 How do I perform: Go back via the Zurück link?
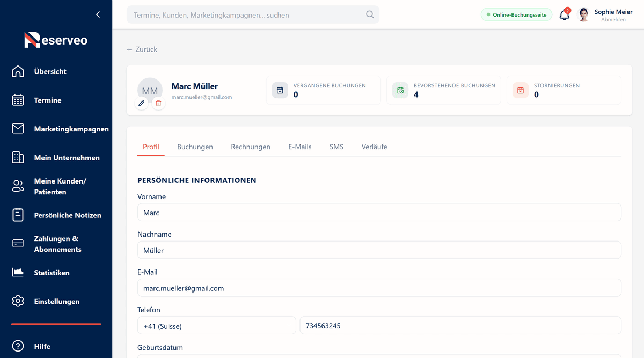(x=142, y=49)
